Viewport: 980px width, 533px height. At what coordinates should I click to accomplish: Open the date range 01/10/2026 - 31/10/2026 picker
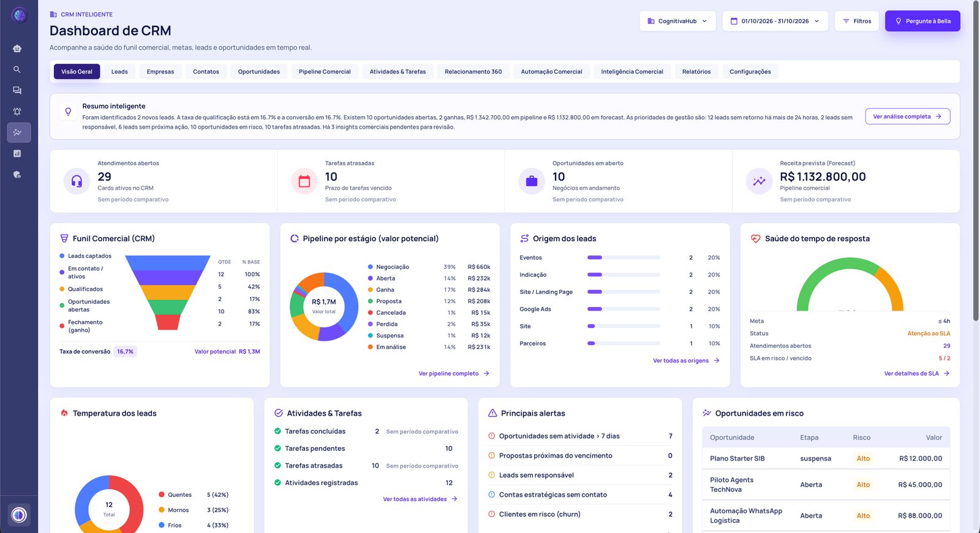click(775, 21)
